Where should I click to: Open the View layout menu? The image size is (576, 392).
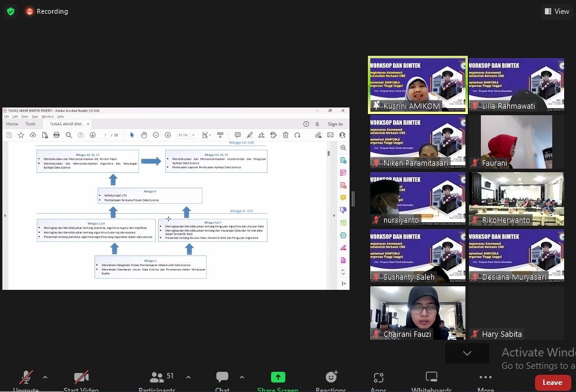pyautogui.click(x=557, y=11)
